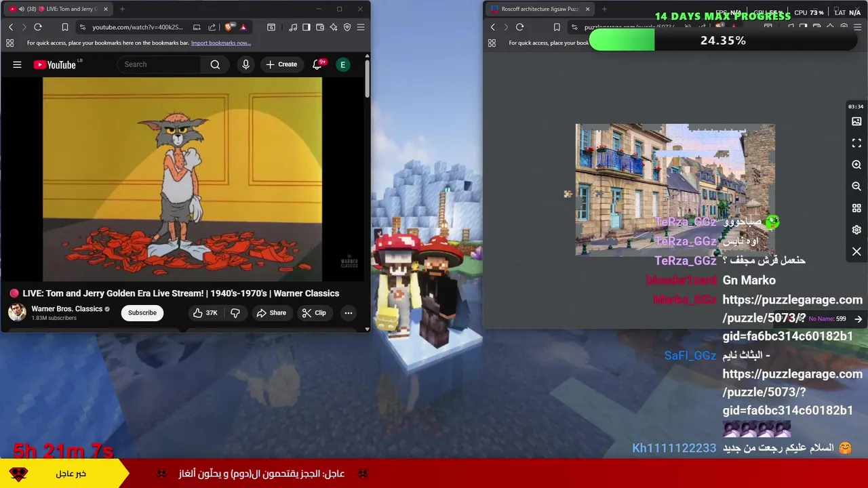
Task: Open Brave playlist music note icon
Action: point(292,27)
